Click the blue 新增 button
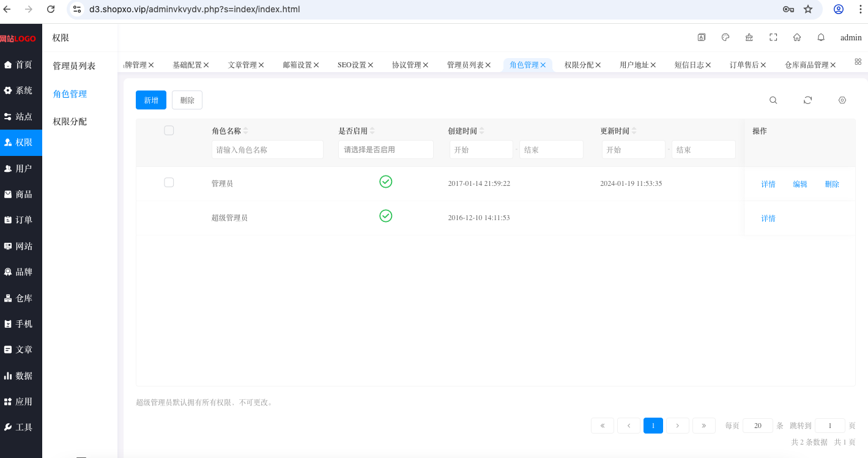The width and height of the screenshot is (868, 458). click(151, 100)
